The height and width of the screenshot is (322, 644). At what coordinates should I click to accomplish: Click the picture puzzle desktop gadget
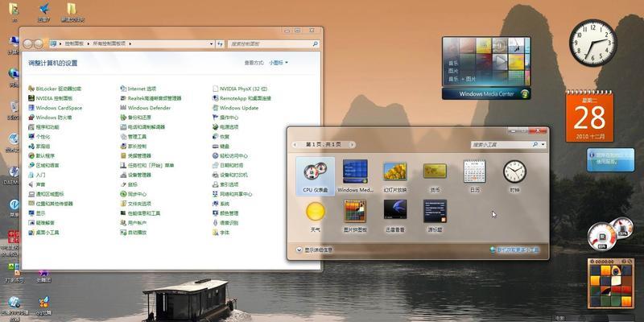[x=611, y=283]
